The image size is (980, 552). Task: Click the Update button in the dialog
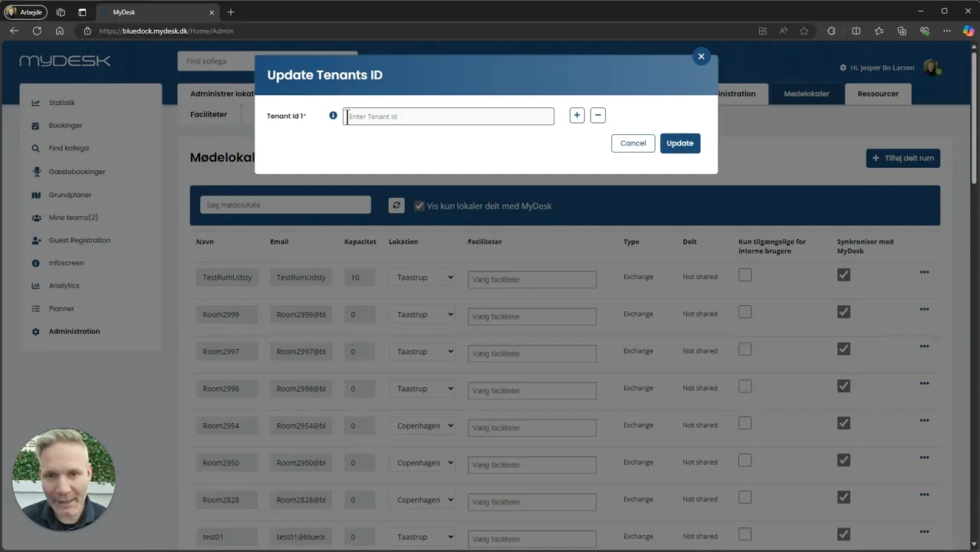680,143
